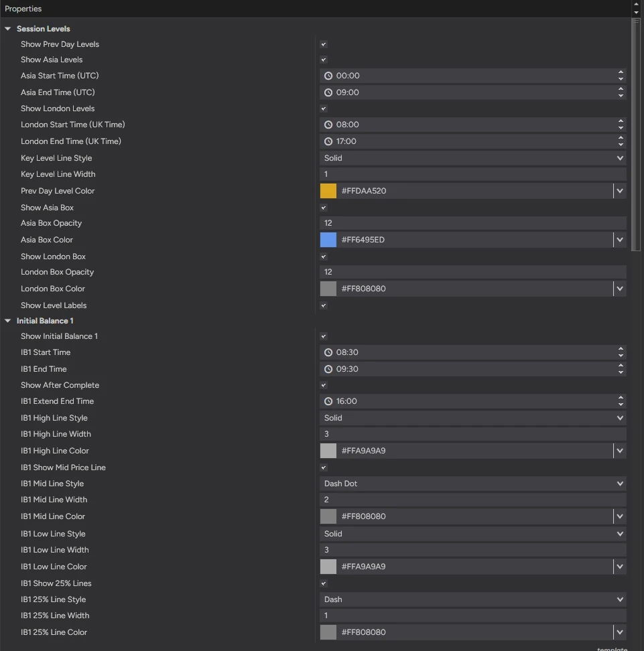Click the IB1 End Time spinner arrows
Image resolution: width=644 pixels, height=651 pixels.
coord(621,368)
